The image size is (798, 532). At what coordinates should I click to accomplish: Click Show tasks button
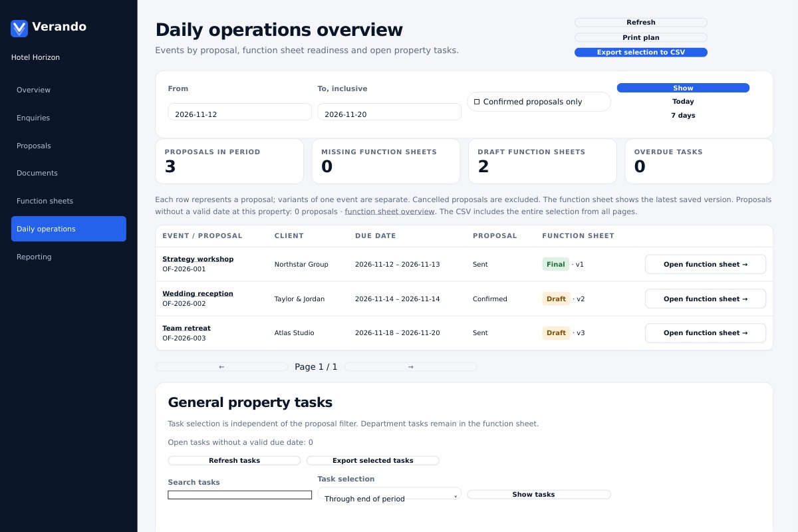click(539, 494)
